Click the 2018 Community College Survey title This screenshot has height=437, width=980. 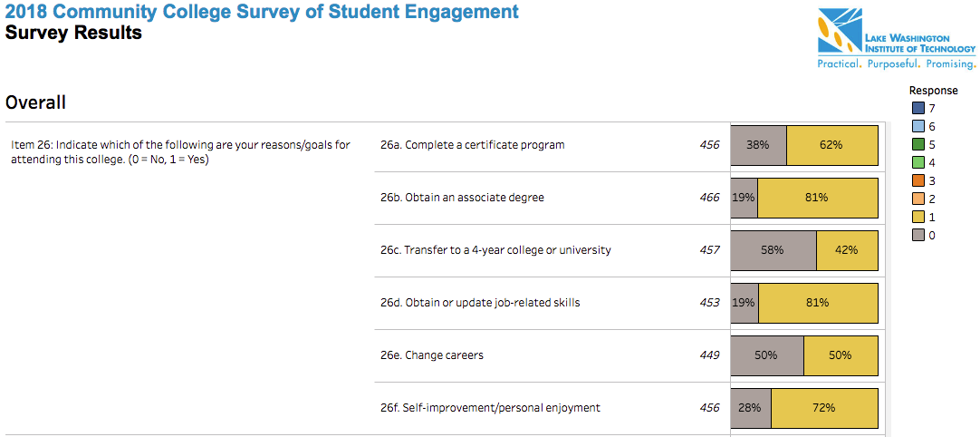(x=262, y=12)
